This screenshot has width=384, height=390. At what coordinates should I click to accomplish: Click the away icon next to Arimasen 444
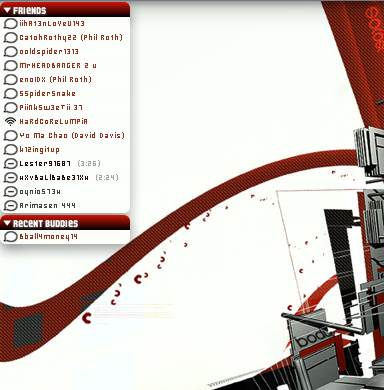[x=10, y=206]
